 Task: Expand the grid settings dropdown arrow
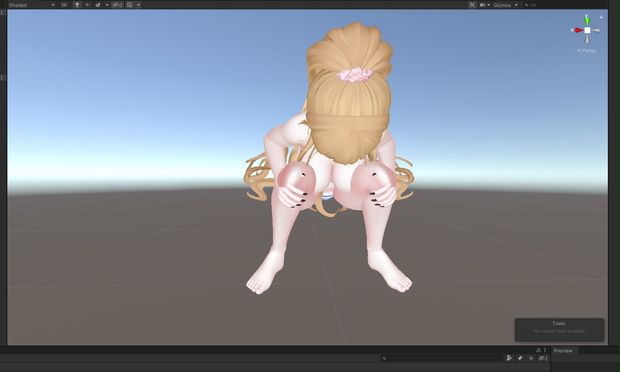[138, 5]
